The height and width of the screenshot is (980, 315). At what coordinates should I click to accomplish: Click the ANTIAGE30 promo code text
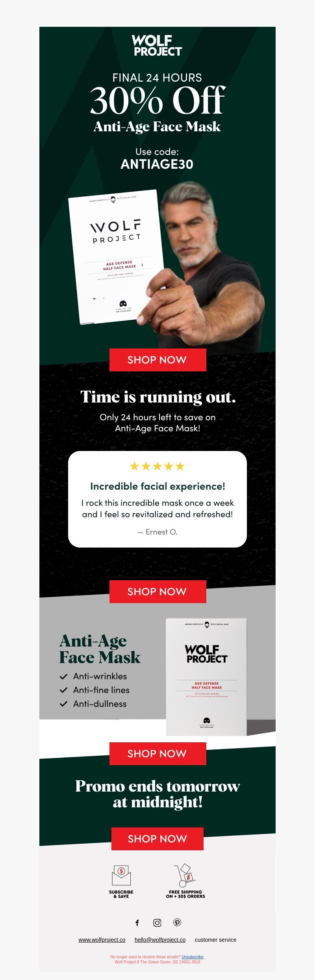pyautogui.click(x=157, y=164)
